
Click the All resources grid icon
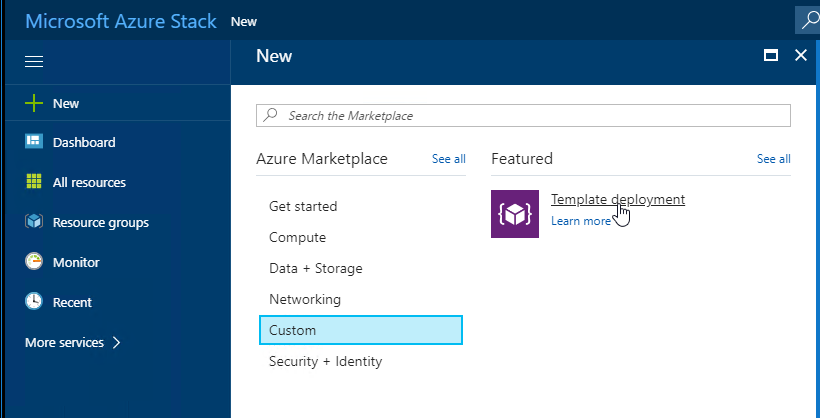(34, 182)
